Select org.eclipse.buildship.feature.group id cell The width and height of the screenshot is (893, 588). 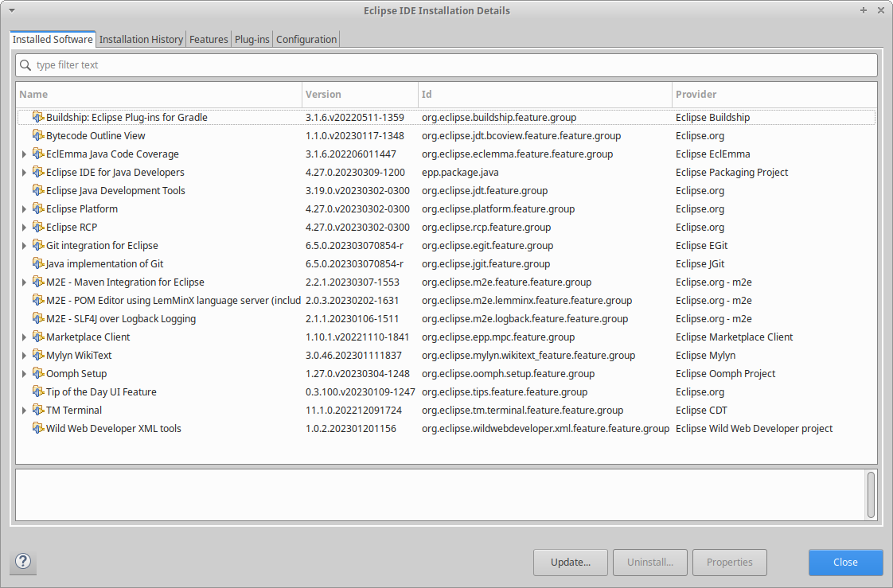click(x=499, y=117)
